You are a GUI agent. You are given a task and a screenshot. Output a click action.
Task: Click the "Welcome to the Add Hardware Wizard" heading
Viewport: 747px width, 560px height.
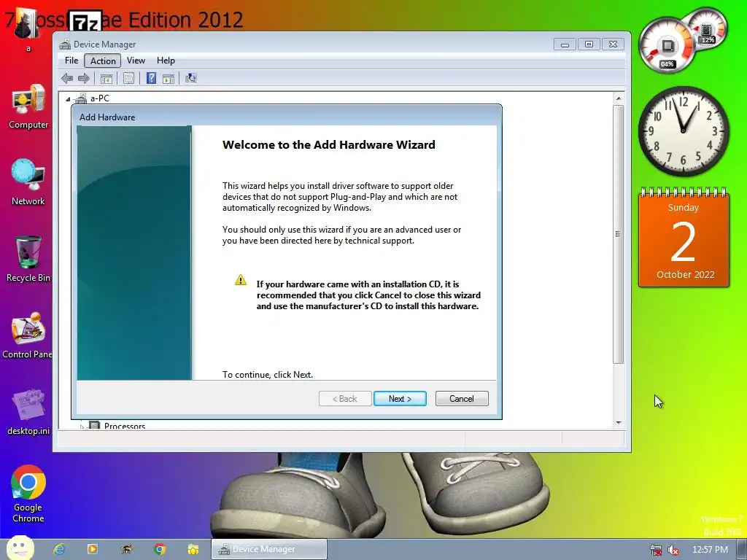[x=329, y=145]
